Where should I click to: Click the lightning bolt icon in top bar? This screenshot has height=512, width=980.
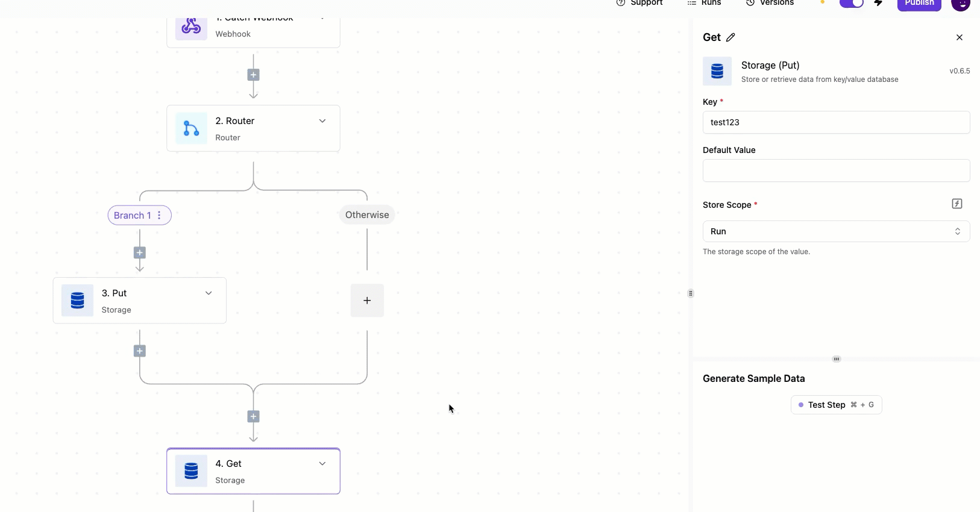[x=878, y=3]
